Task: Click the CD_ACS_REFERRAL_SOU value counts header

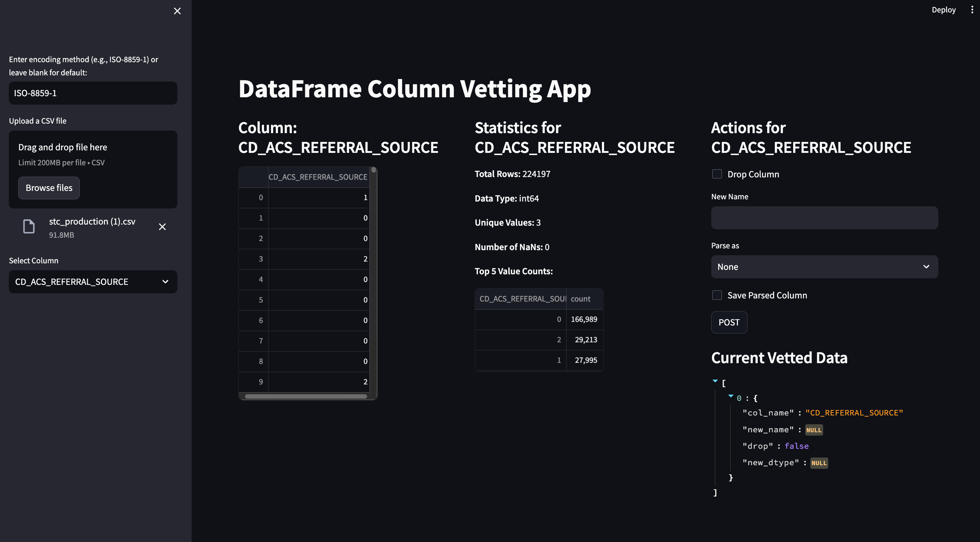Action: [521, 299]
